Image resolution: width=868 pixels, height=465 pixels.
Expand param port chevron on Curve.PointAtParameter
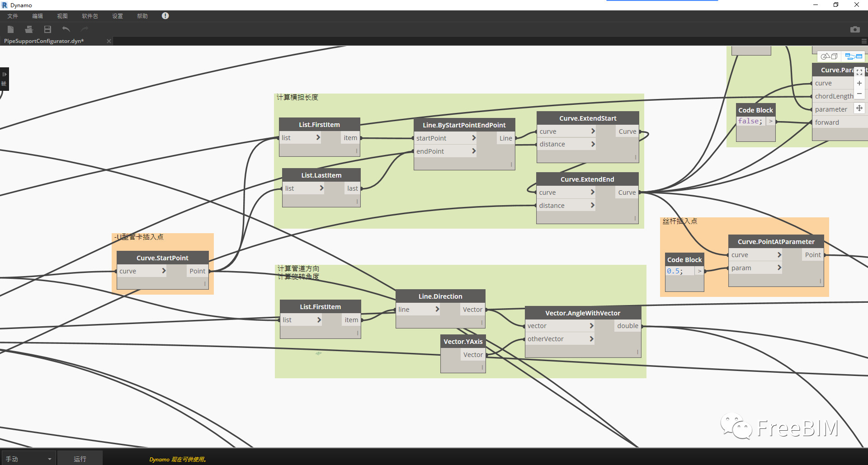coord(779,268)
